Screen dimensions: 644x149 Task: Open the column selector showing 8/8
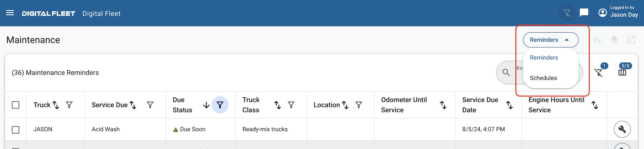coord(622,73)
